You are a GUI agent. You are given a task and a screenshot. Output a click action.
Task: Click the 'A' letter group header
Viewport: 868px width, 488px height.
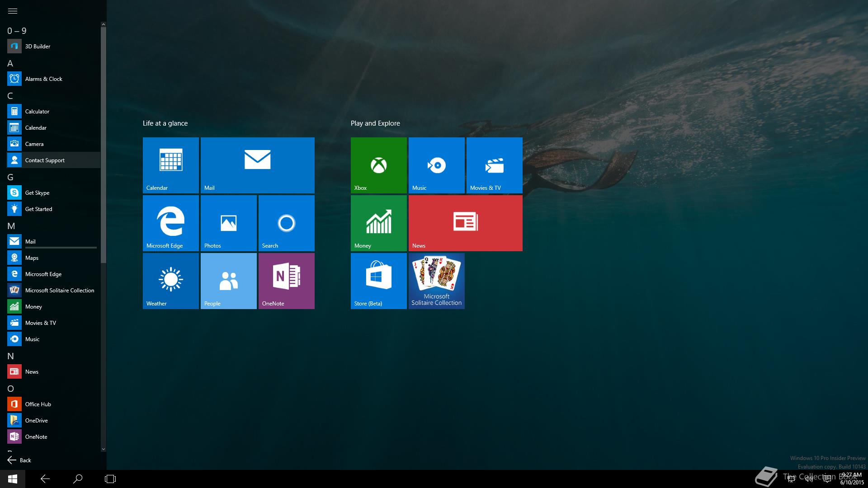click(10, 63)
